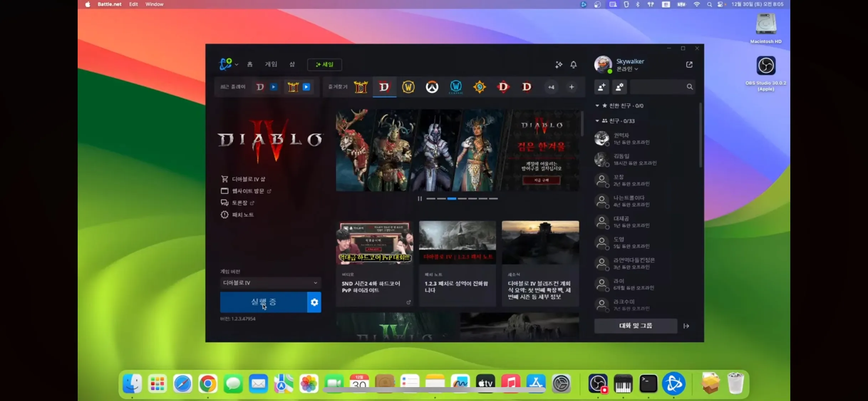Select the third carousel indicator dash
868x401 pixels.
451,199
